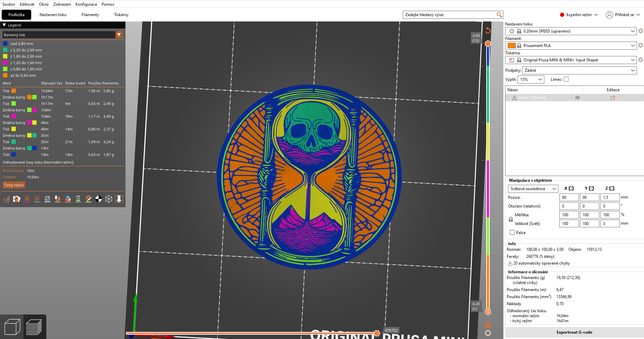Open print settings gear for 0.20mm SPEED

[x=641, y=31]
